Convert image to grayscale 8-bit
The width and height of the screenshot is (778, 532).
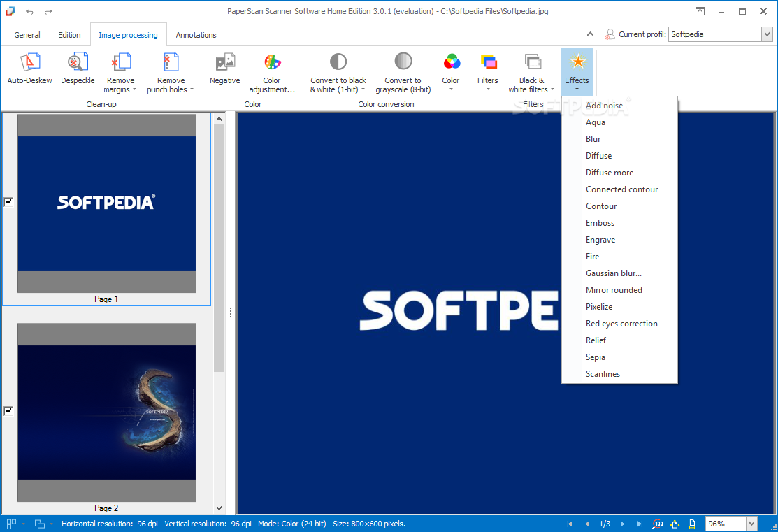[x=403, y=73]
